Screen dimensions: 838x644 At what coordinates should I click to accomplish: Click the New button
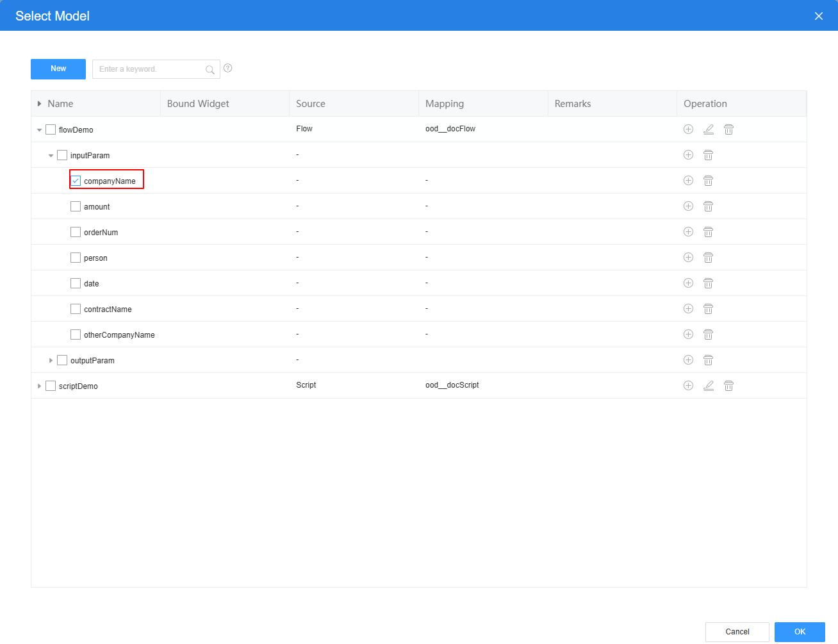[58, 69]
